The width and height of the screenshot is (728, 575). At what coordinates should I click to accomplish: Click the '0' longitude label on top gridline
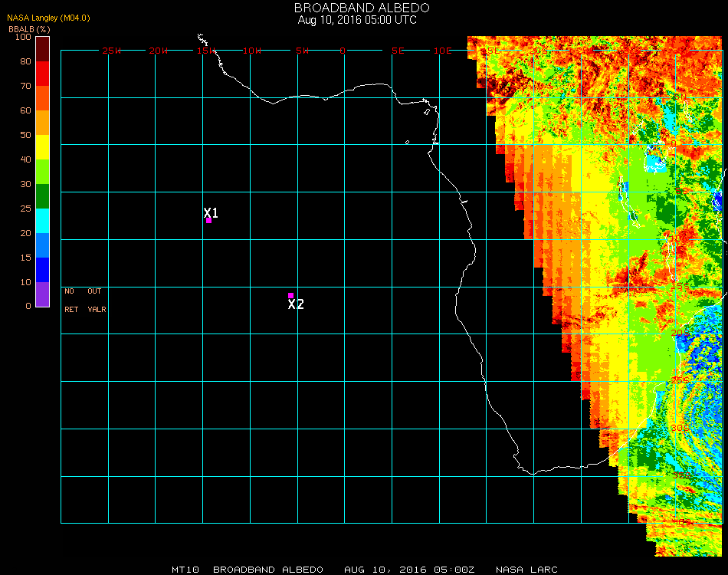343,51
